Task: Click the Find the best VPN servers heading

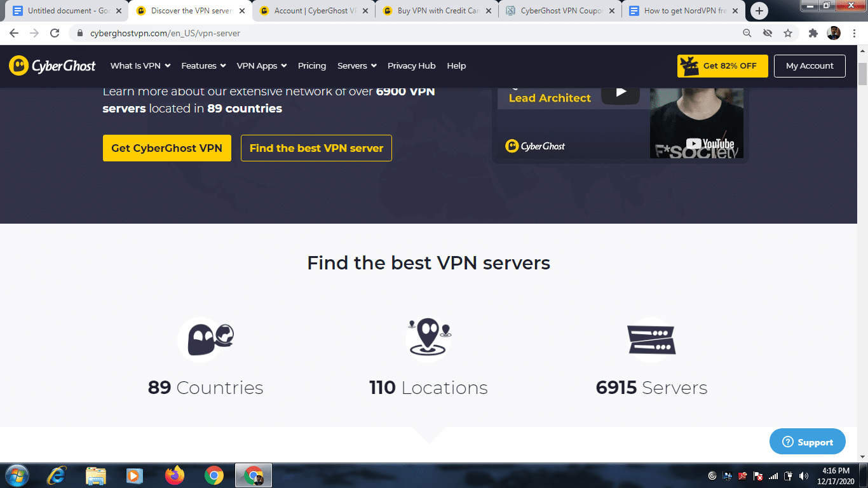Action: point(429,262)
